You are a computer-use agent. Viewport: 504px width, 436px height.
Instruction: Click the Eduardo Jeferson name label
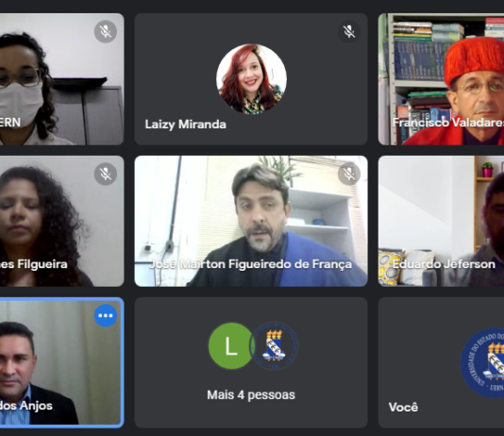click(x=444, y=264)
